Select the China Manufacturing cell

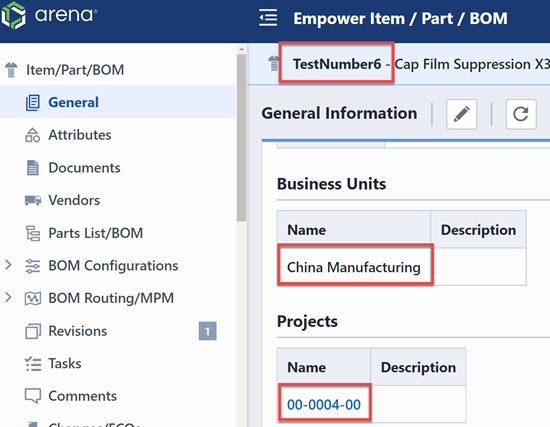coord(354,267)
